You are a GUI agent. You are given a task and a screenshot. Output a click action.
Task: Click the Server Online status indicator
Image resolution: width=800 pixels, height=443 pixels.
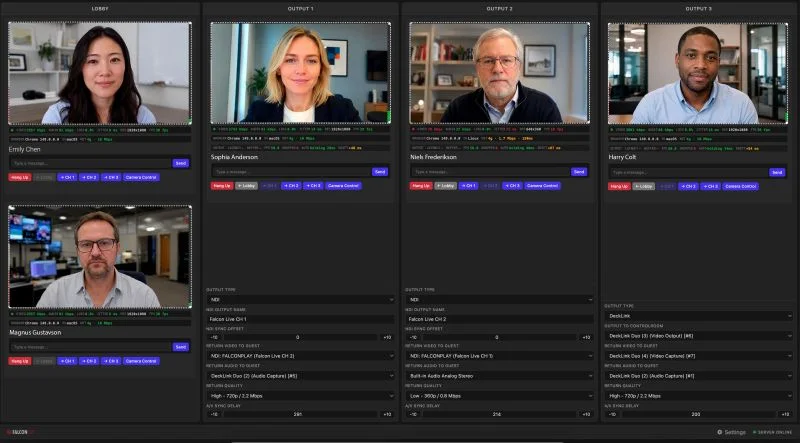coord(772,432)
